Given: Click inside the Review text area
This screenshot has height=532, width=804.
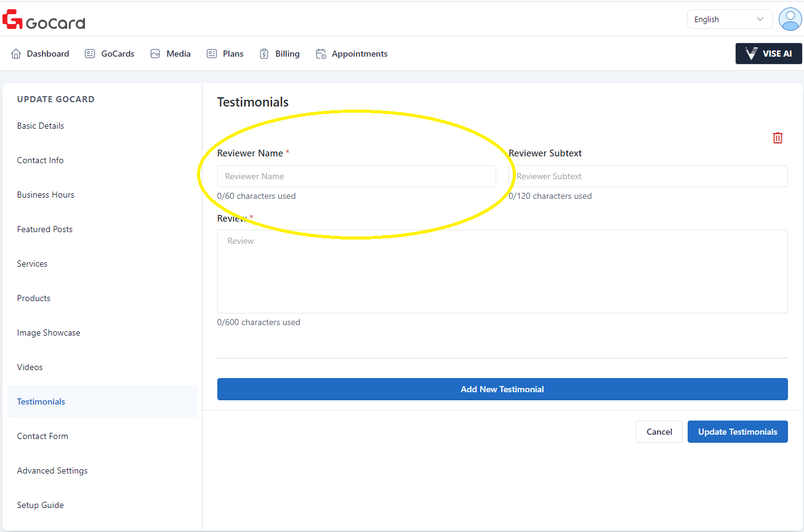Looking at the screenshot, I should tap(502, 271).
